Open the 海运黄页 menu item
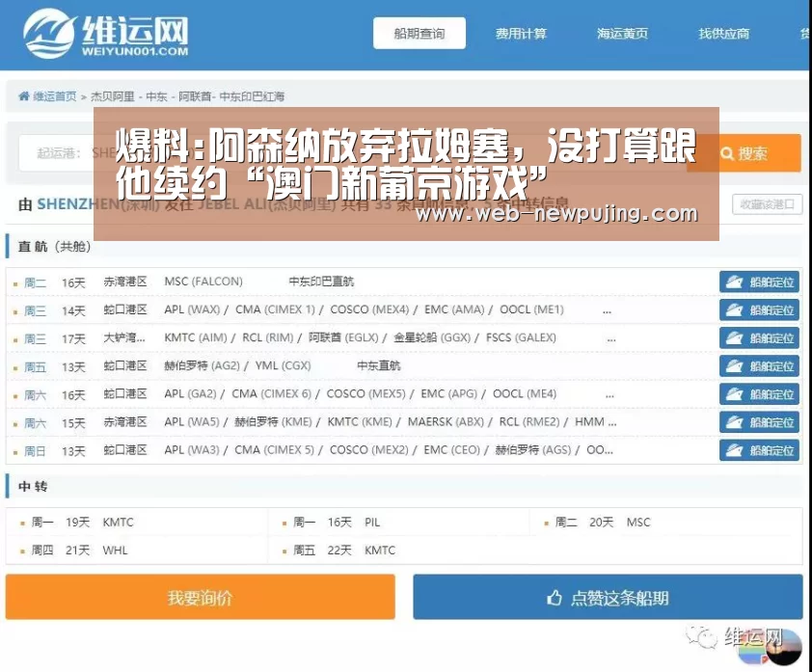The height and width of the screenshot is (672, 812). tap(622, 34)
